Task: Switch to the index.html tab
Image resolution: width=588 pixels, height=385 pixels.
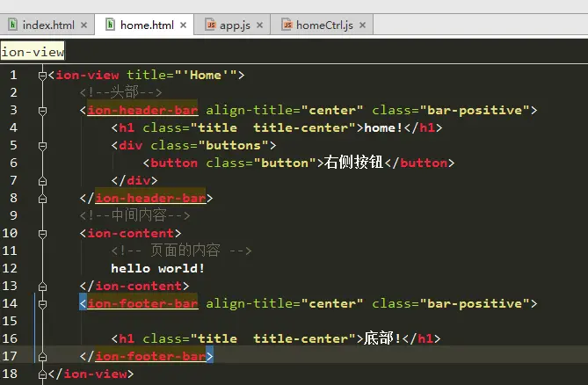Action: point(47,25)
